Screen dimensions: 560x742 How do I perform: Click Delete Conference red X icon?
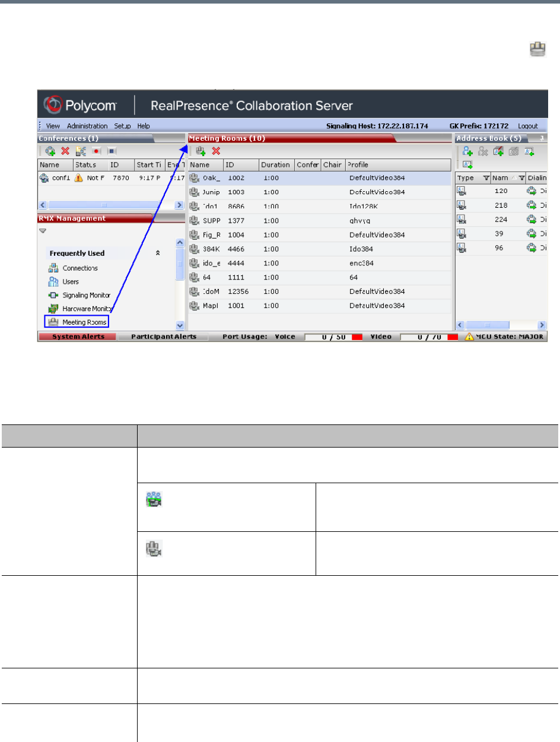65,151
